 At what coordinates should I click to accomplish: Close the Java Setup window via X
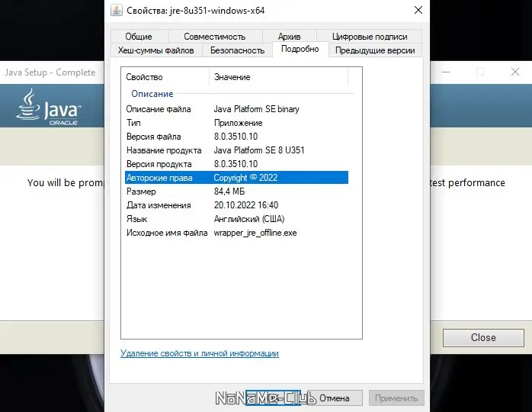tap(515, 72)
